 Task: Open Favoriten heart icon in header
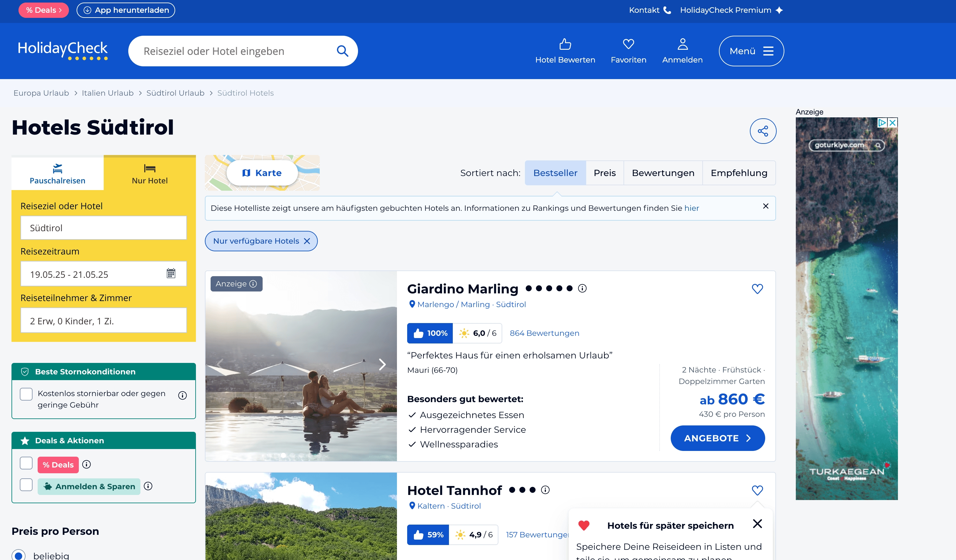628,44
